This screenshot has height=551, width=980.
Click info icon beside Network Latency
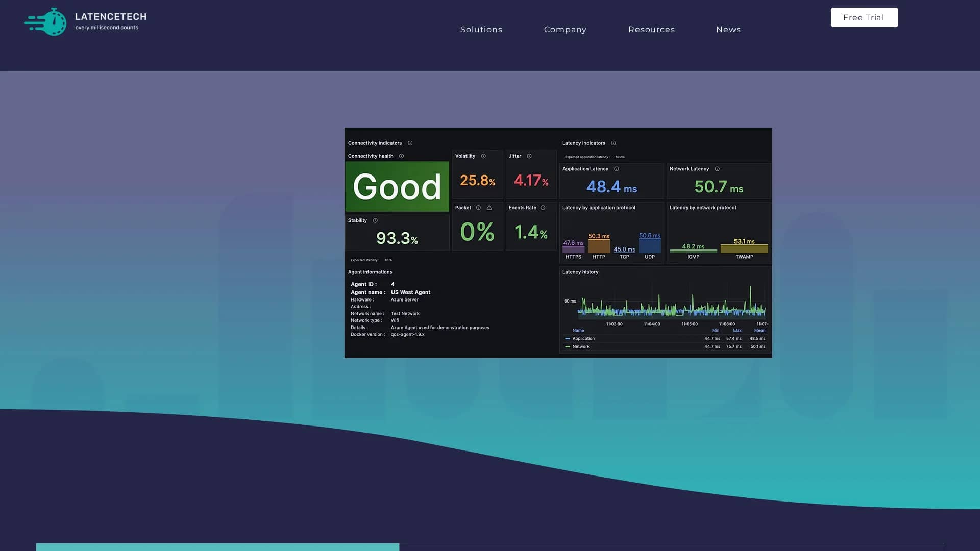[717, 169]
